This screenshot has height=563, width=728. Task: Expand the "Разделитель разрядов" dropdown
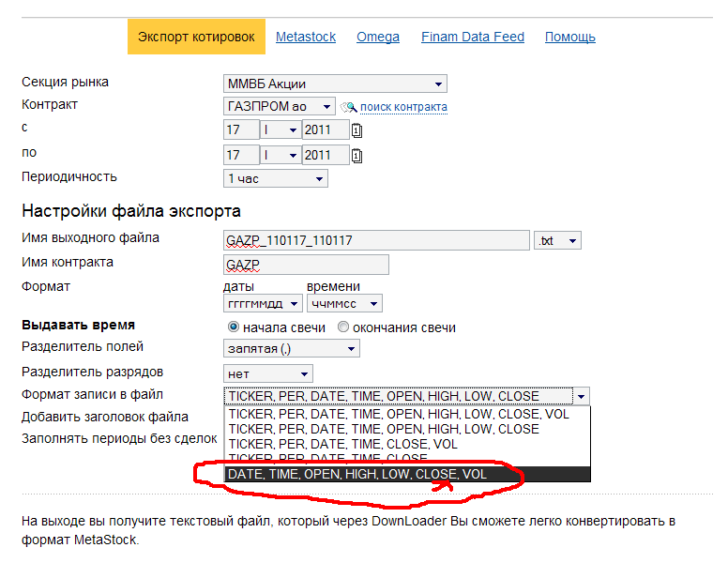(267, 373)
